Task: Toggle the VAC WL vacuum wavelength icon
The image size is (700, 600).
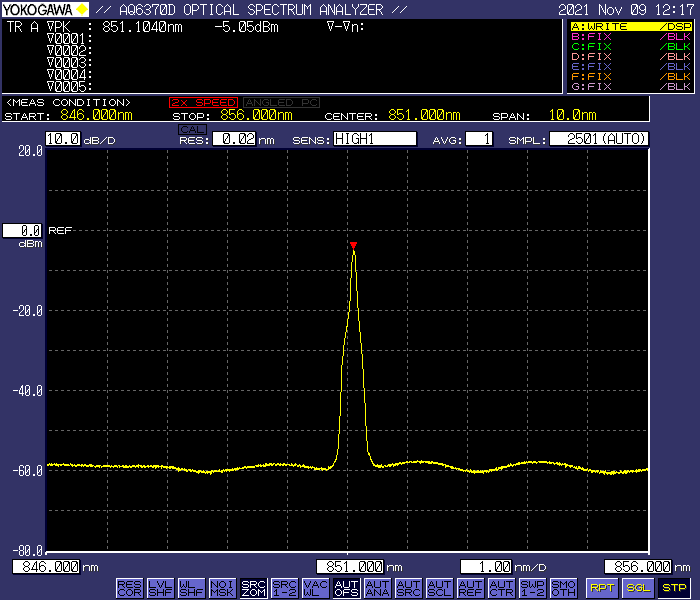Action: coord(315,588)
